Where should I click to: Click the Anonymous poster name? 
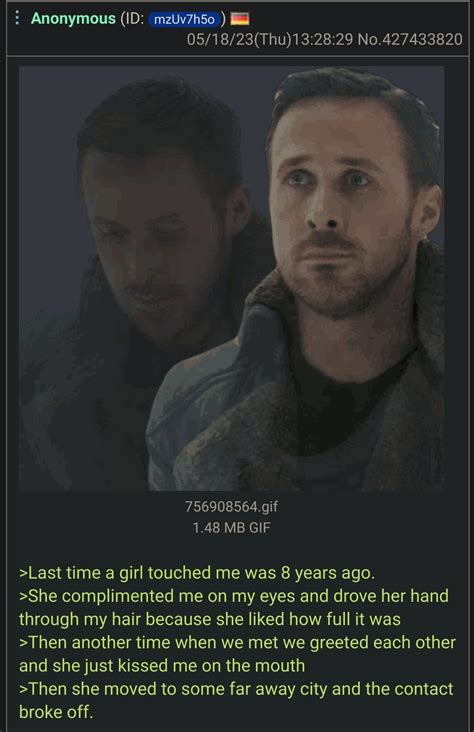click(x=73, y=19)
